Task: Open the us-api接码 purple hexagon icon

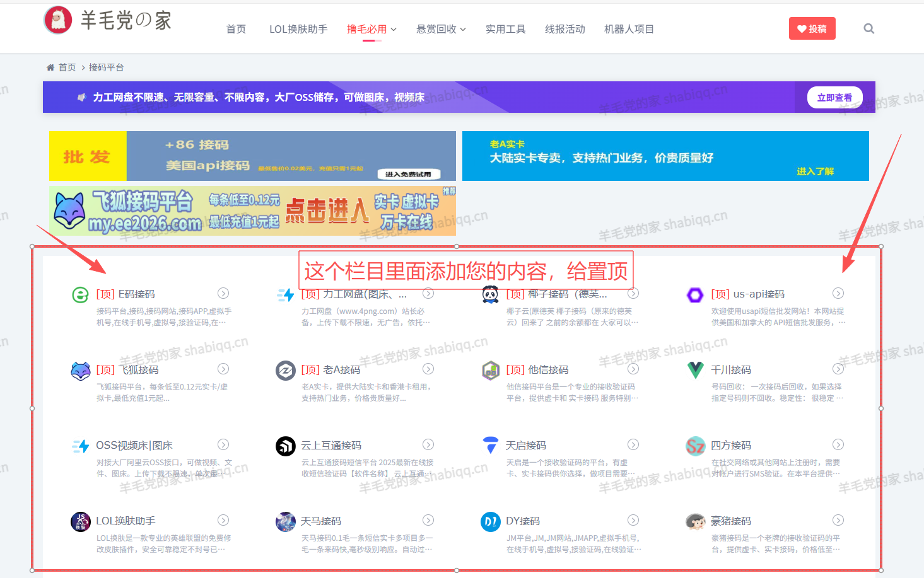Action: [x=695, y=293]
